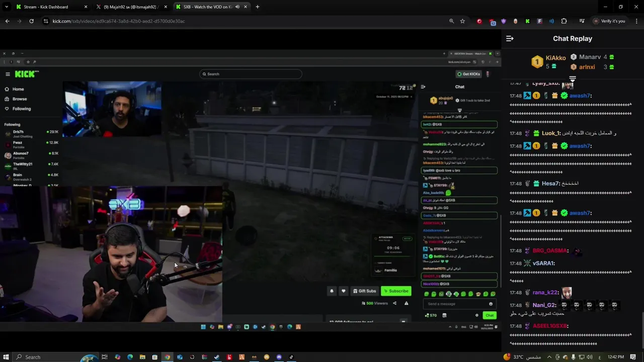Click the Hesa7 username in chat replay

pyautogui.click(x=550, y=184)
